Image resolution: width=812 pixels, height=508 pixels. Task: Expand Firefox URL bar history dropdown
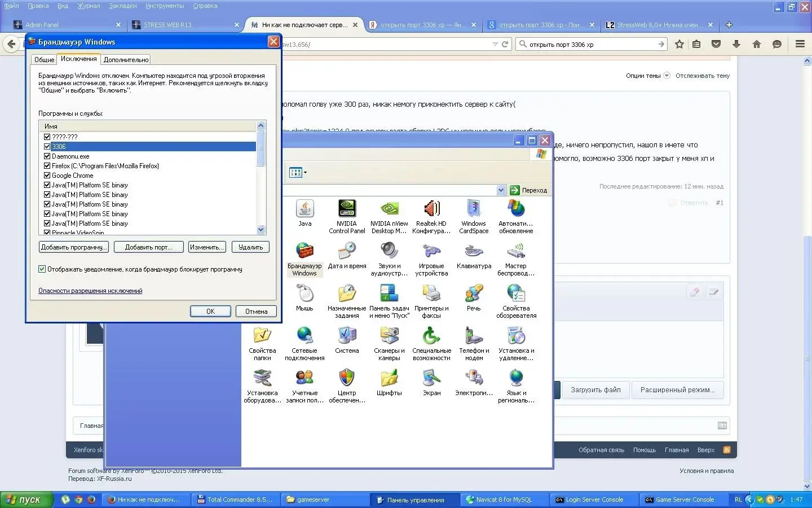click(495, 44)
